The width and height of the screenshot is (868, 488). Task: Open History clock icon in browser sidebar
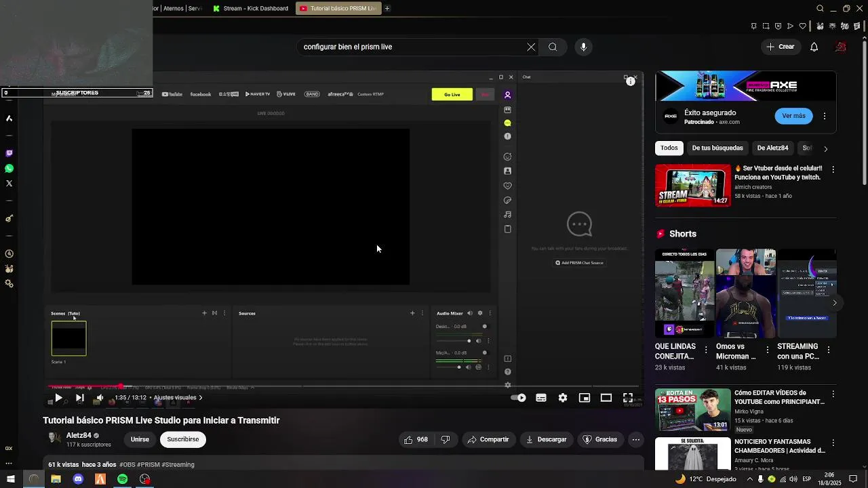point(9,253)
